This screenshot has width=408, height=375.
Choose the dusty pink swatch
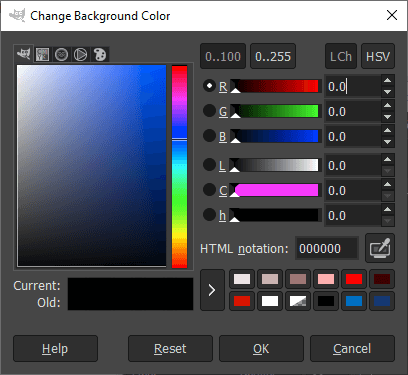click(270, 279)
